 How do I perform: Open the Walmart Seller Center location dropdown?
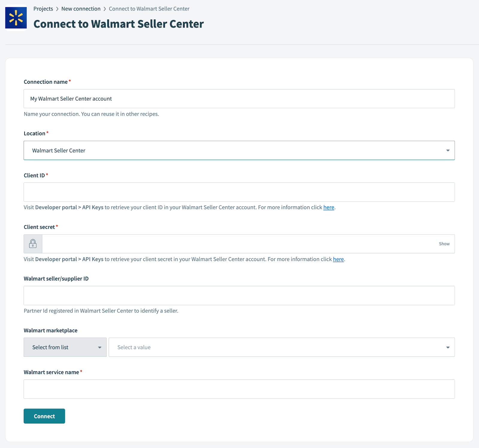pyautogui.click(x=239, y=150)
